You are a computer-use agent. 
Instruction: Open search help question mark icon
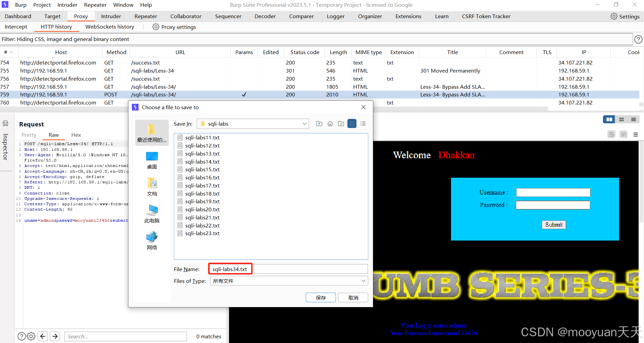pos(21,336)
